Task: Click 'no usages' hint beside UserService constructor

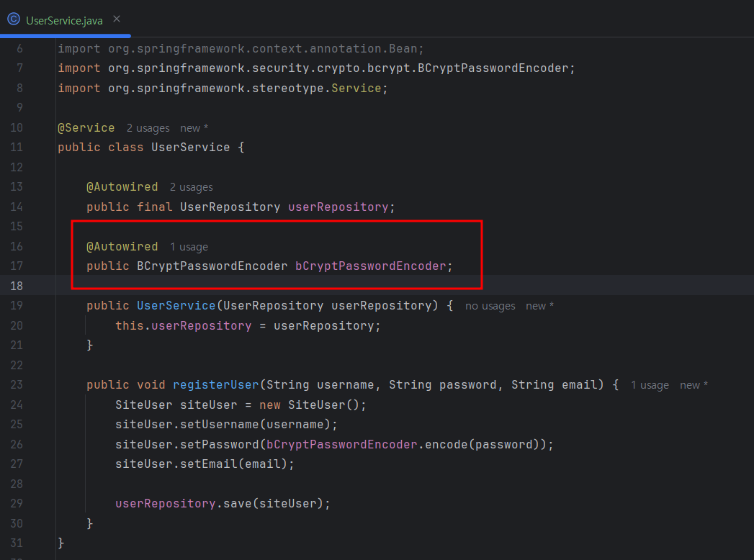Action: coord(490,306)
